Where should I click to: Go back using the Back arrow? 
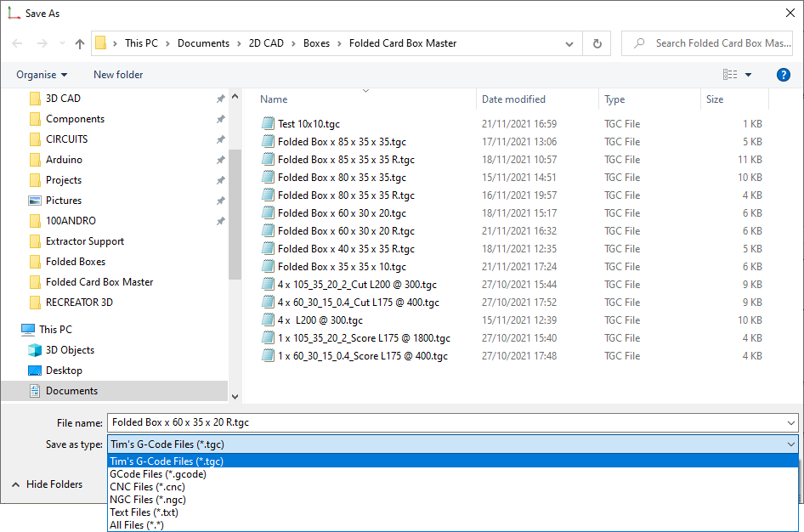[x=17, y=43]
